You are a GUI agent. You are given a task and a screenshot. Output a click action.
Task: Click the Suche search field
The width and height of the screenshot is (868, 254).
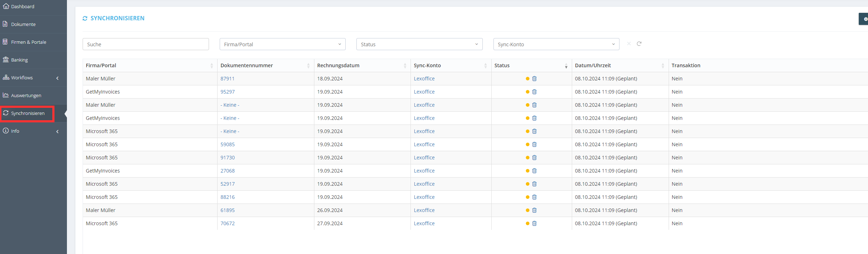click(146, 44)
